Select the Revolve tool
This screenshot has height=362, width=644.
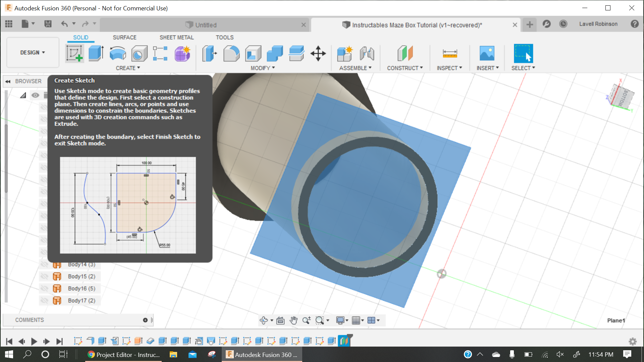[x=117, y=54]
